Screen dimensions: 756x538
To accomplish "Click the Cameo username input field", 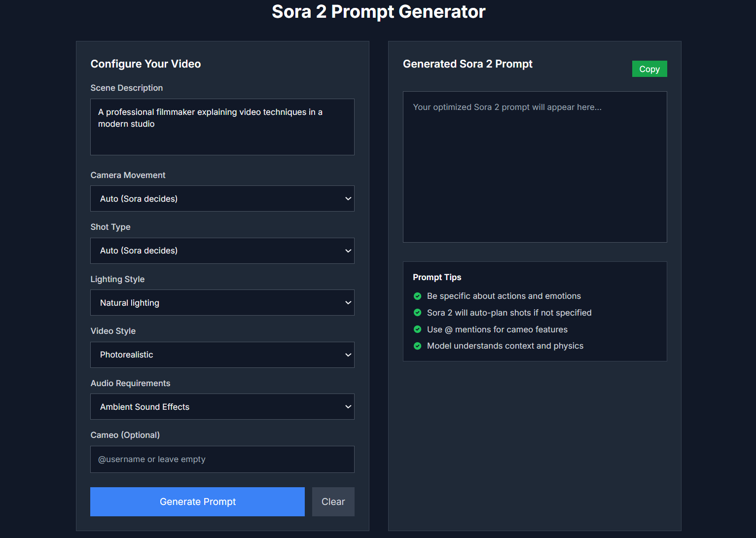I will (x=222, y=460).
